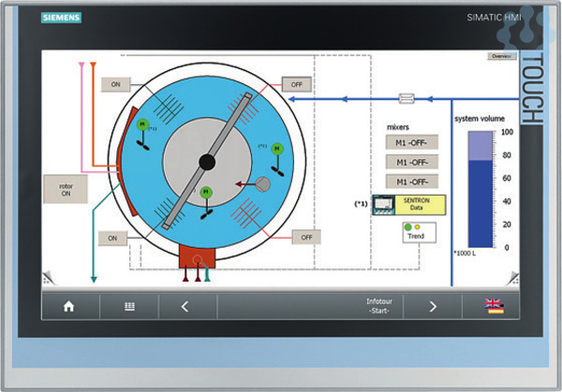Select the gray valve circle in tank
The height and width of the screenshot is (392, 562).
pyautogui.click(x=262, y=184)
